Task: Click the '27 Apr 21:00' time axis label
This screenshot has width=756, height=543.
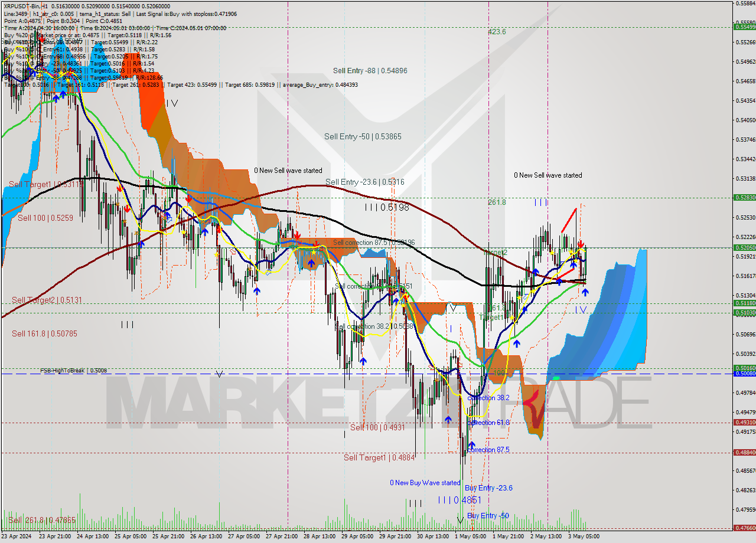Action: click(282, 537)
